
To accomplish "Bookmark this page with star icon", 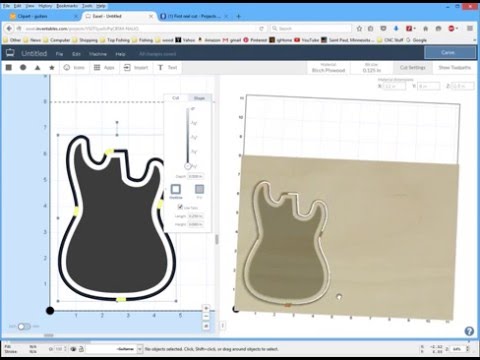I will pyautogui.click(x=359, y=29).
